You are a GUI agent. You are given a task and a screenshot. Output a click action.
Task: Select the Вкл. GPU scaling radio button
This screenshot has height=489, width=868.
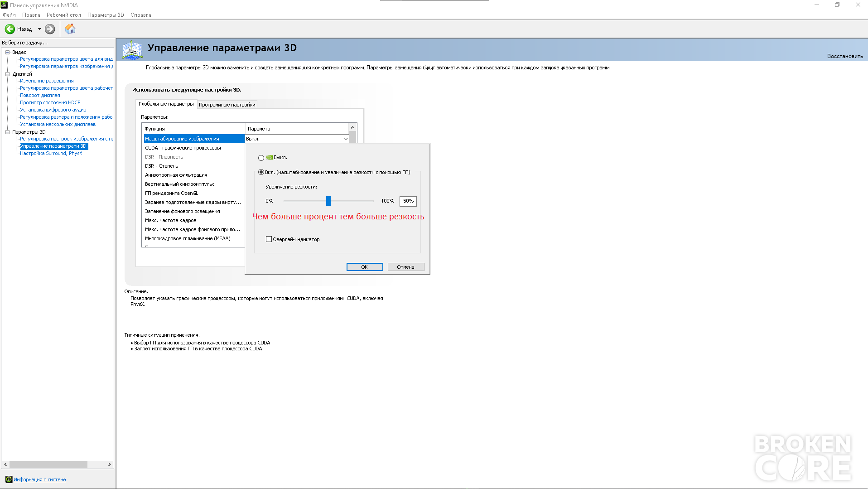pos(261,172)
